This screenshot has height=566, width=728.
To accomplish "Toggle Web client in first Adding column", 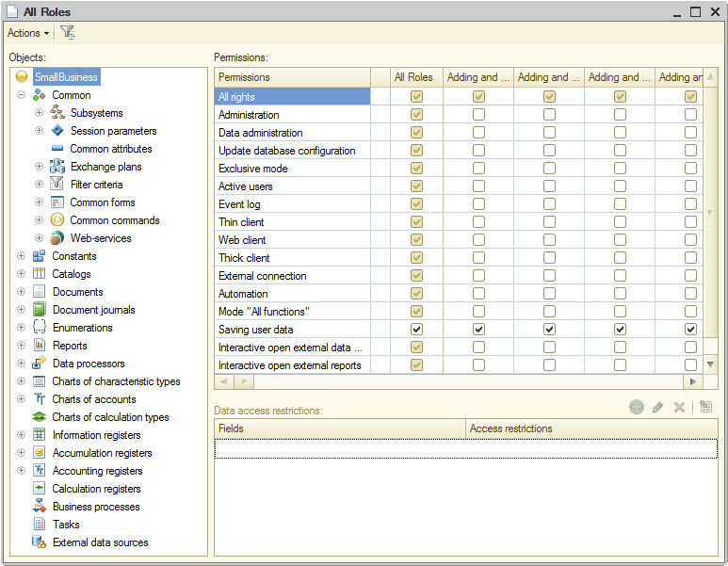I will (x=478, y=239).
